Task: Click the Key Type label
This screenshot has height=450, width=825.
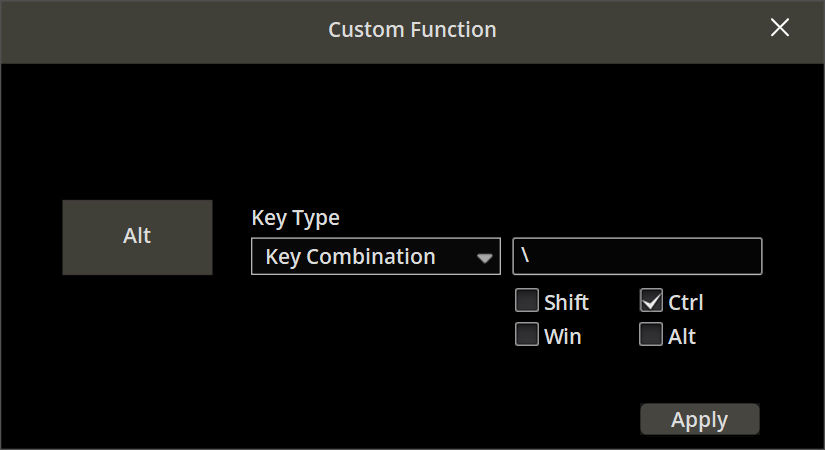Action: tap(295, 217)
